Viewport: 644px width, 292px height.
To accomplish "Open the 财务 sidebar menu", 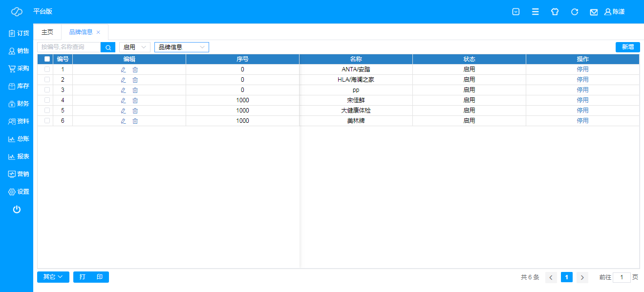I will pos(19,104).
